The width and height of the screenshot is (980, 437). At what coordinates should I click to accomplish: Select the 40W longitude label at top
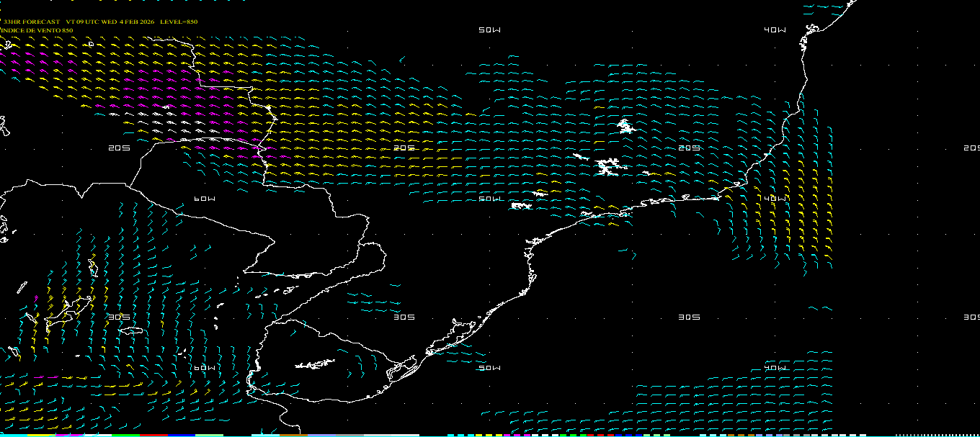click(x=775, y=30)
